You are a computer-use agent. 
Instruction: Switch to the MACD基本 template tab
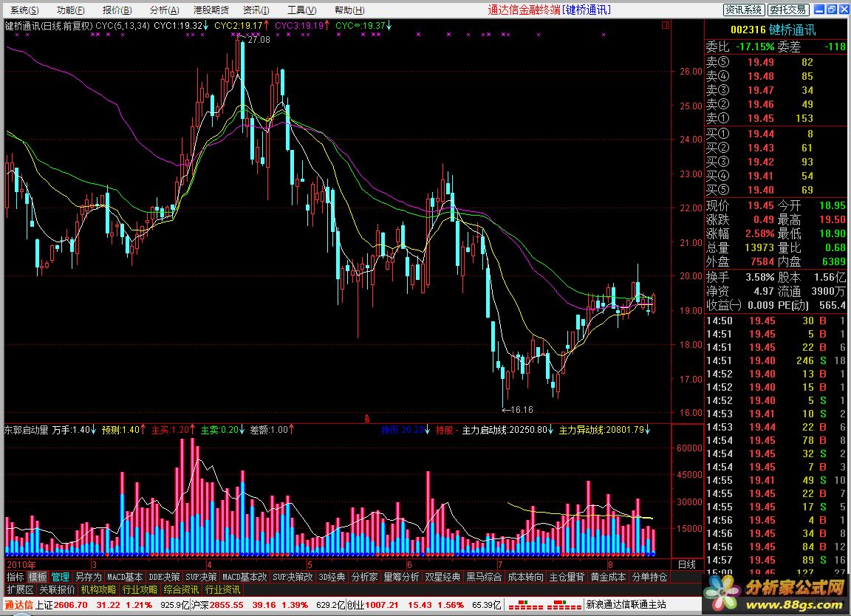(125, 577)
